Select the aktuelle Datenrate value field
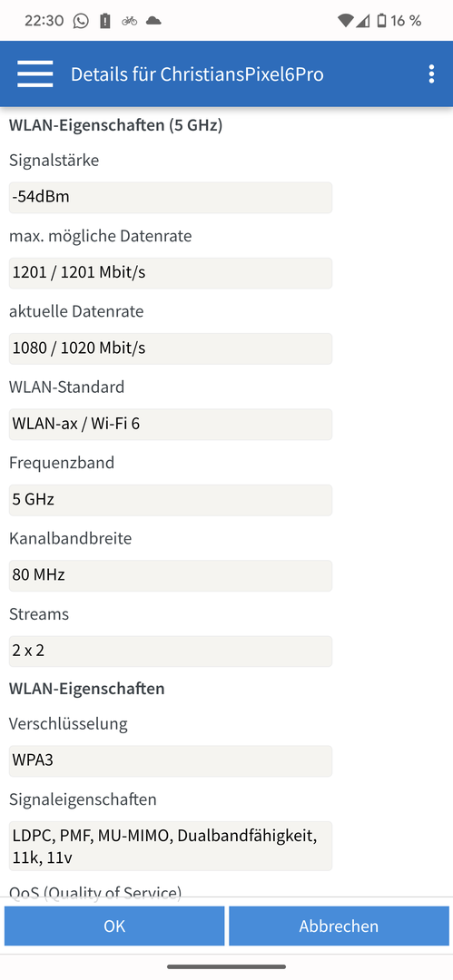 (170, 348)
